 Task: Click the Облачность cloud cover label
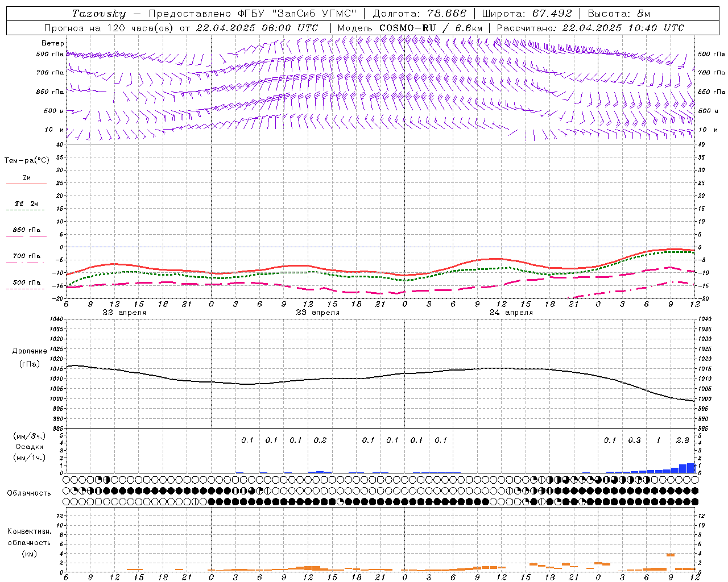(29, 493)
